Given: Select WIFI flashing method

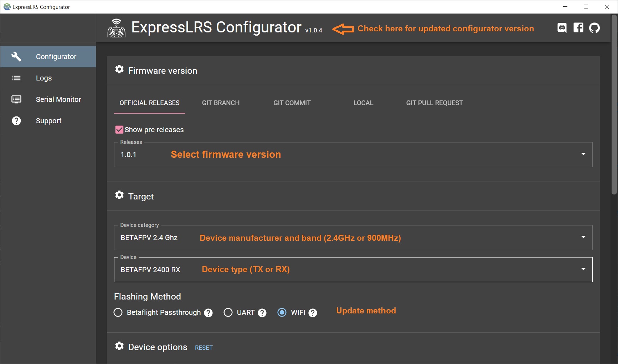Looking at the screenshot, I should (282, 312).
